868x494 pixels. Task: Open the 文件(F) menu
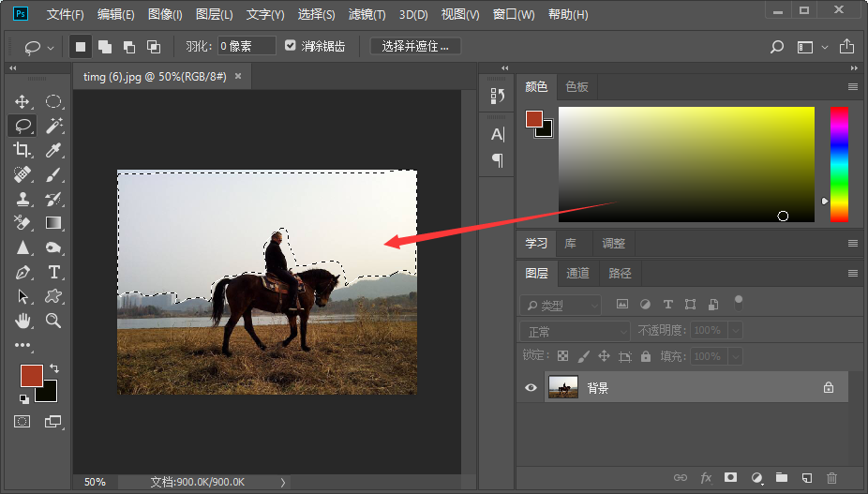65,14
